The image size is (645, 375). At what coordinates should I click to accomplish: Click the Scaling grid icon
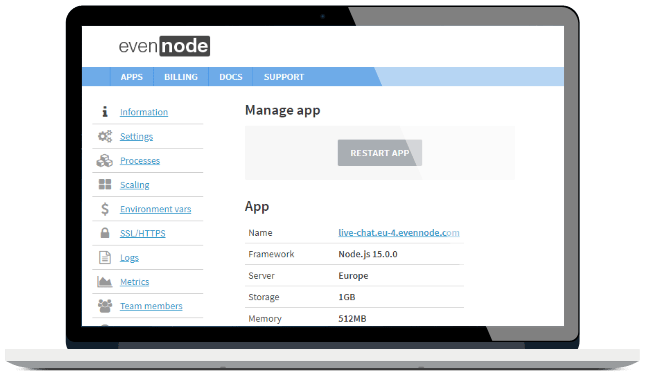[105, 184]
